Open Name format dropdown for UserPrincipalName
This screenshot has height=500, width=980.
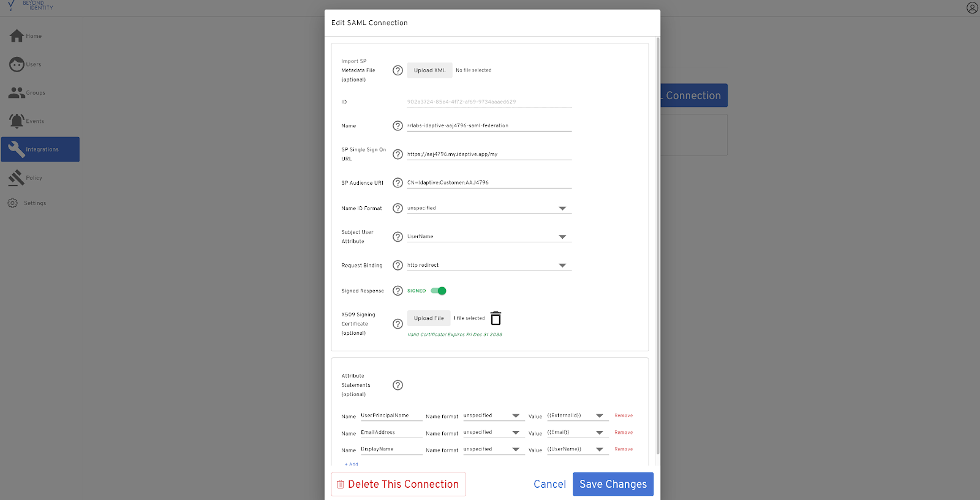[x=494, y=416]
